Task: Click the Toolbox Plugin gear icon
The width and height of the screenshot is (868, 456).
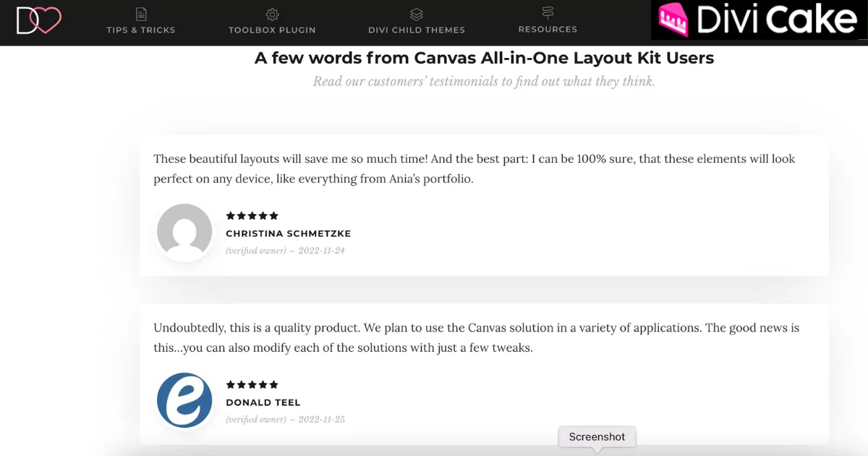Action: 272,14
